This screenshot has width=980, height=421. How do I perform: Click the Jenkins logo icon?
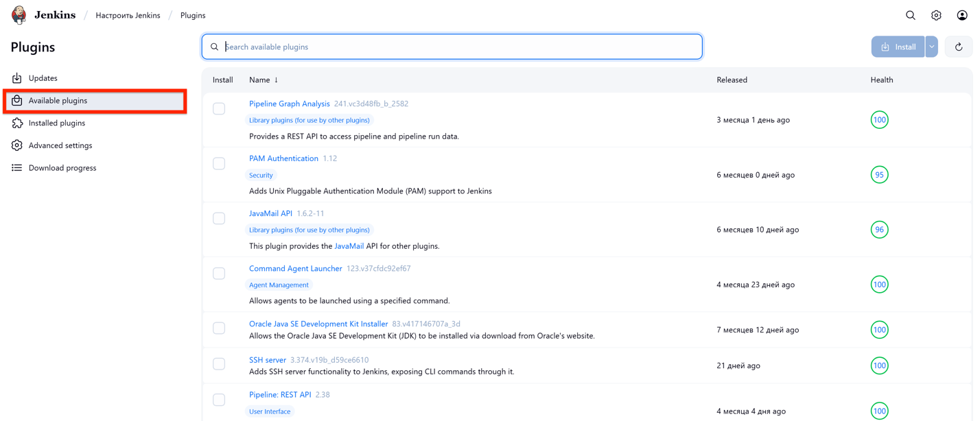pos(19,15)
